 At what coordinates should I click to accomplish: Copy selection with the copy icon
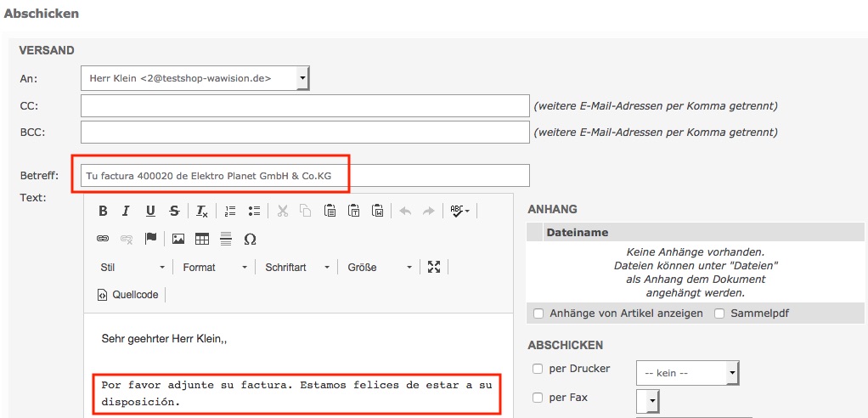306,211
